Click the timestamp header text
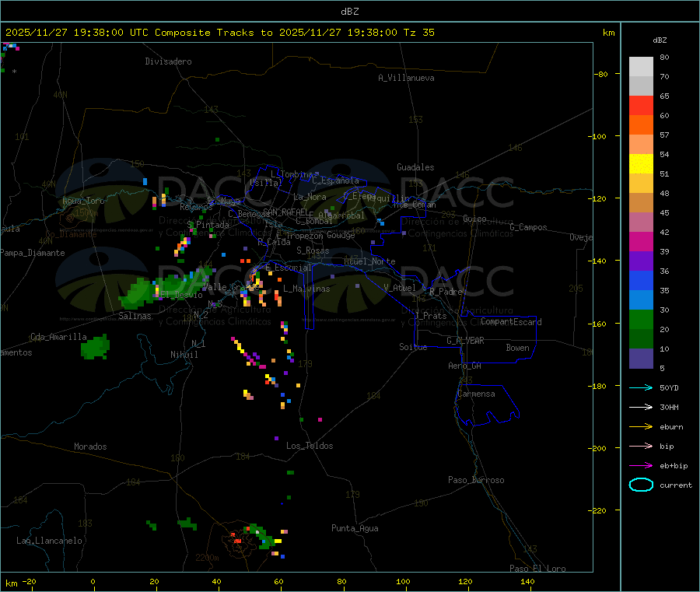The width and height of the screenshot is (700, 592). click(219, 33)
